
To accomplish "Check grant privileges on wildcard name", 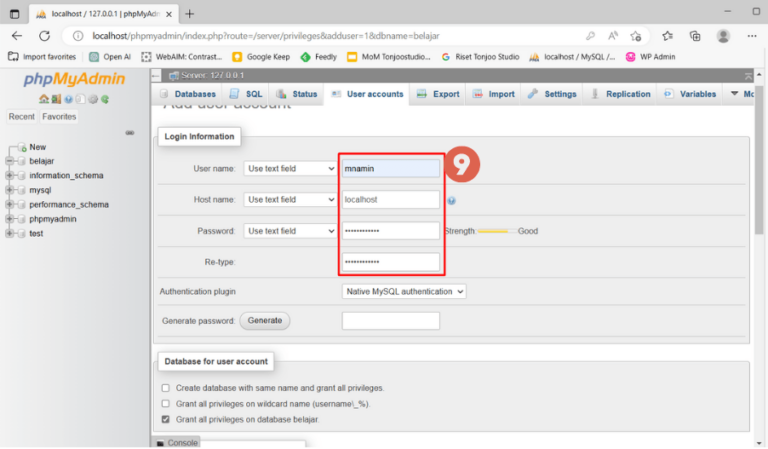I will tap(166, 403).
